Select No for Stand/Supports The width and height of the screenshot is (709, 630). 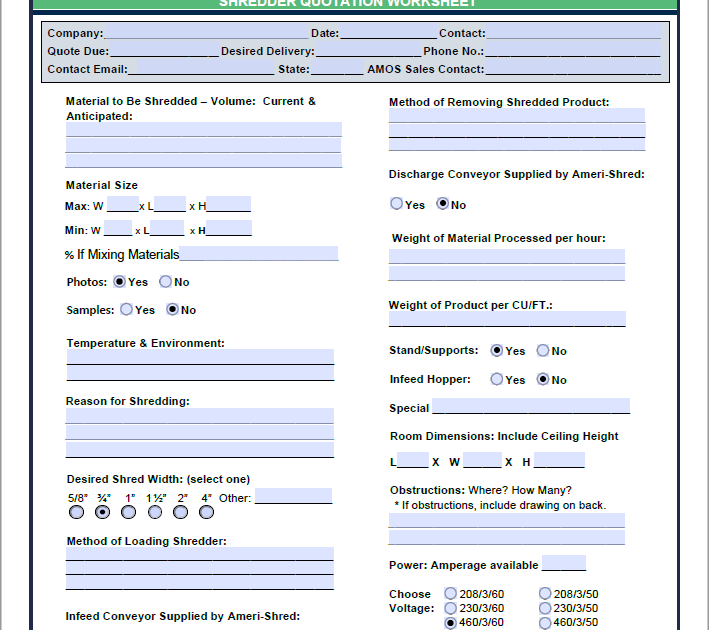(x=543, y=351)
